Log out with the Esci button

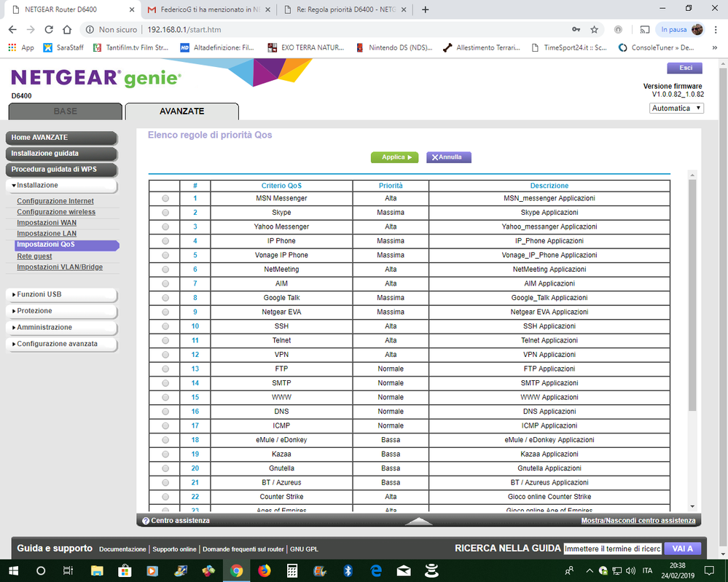click(x=684, y=68)
